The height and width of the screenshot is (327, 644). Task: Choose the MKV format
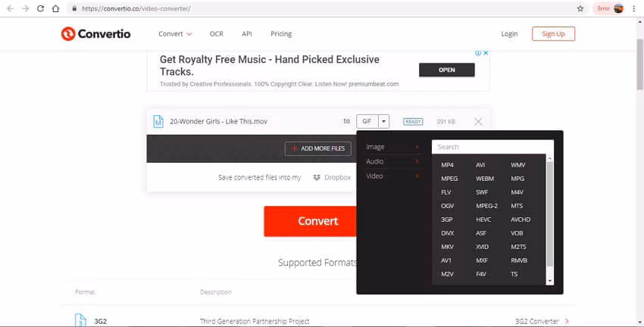[447, 247]
